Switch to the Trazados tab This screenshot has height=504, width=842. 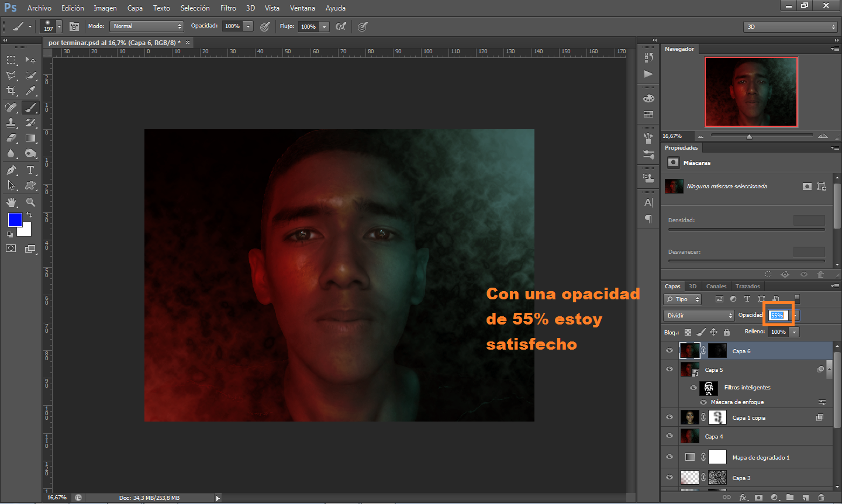pos(748,286)
